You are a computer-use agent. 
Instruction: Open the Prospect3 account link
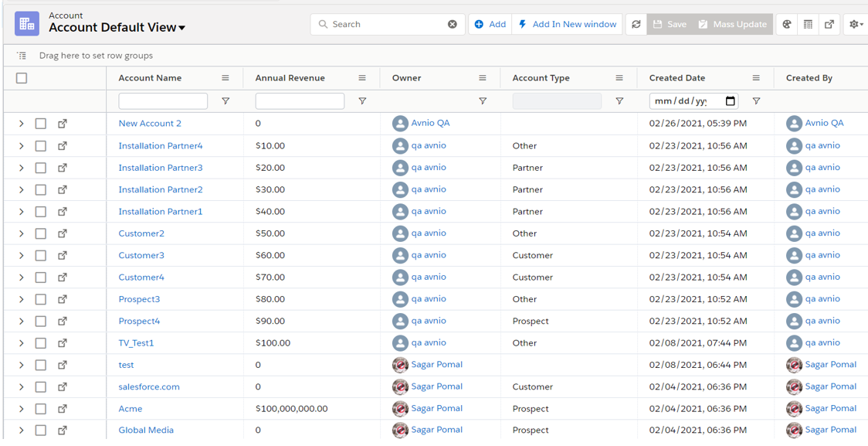click(x=139, y=299)
